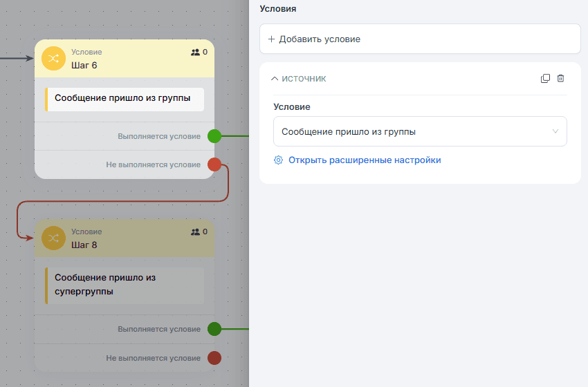Viewport: 588px width, 387px height.
Task: Click red output connector of Шаг 8
Action: point(214,358)
